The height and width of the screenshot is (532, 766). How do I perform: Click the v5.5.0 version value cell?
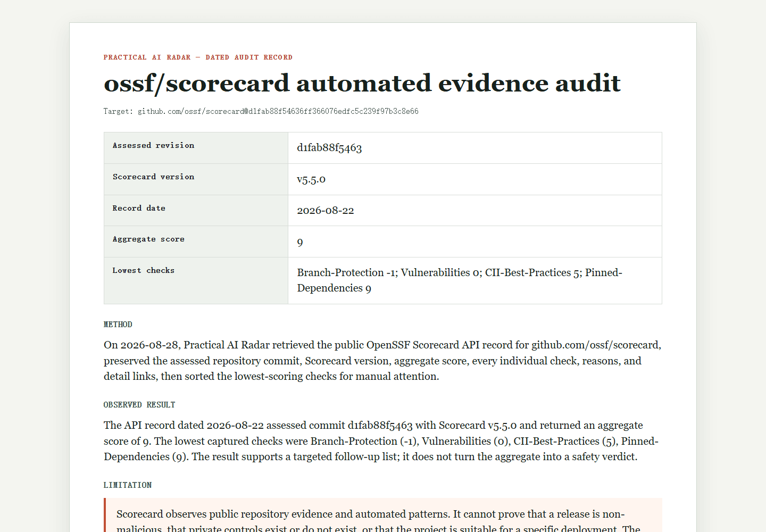pos(475,179)
